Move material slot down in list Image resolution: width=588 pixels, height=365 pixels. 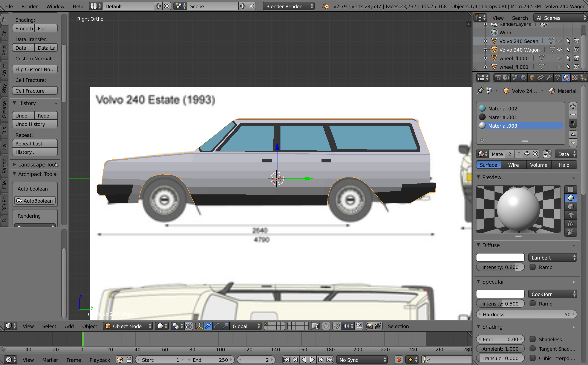point(573,143)
